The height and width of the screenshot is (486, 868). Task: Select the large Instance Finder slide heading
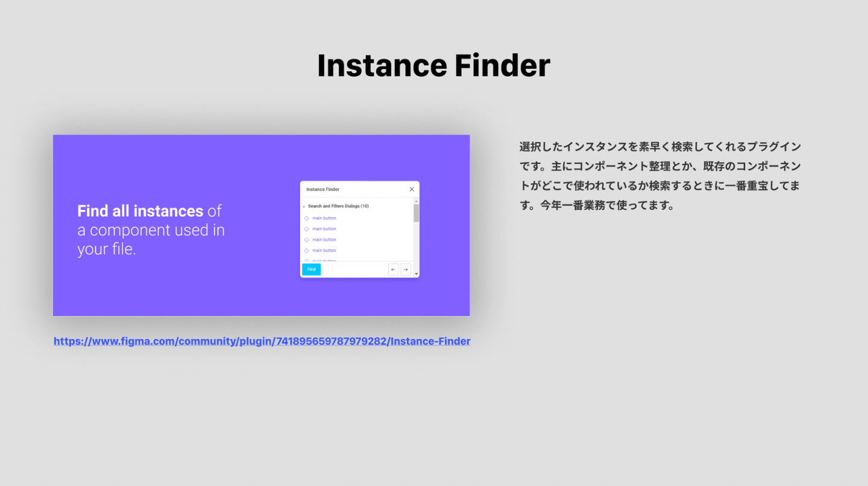433,65
